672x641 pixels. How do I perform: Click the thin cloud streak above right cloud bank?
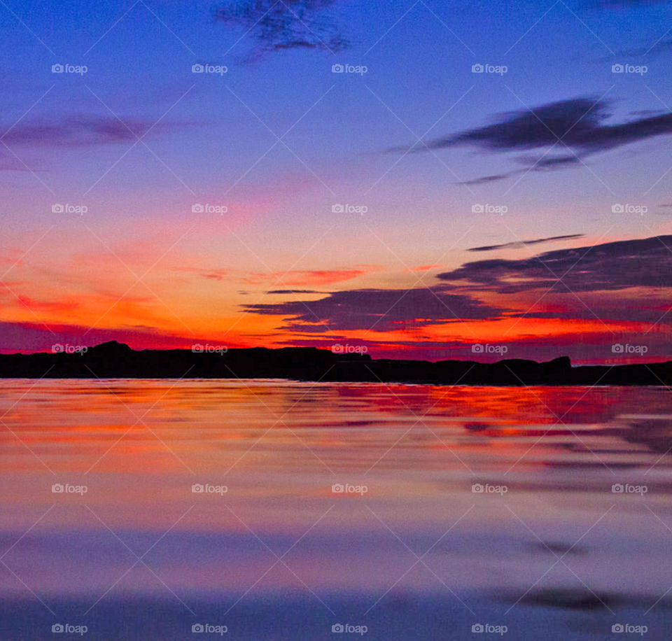coord(525,243)
